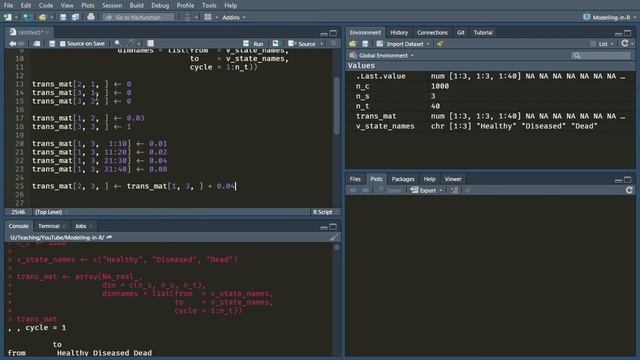Toggle the Source on Save checkbox
This screenshot has height=360, width=640.
pos(62,43)
